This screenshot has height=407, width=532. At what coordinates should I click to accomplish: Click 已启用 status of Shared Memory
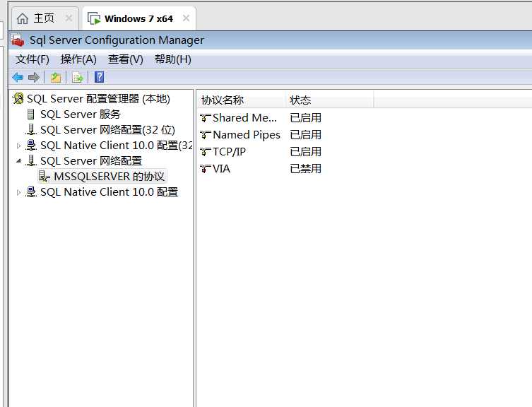pos(305,118)
